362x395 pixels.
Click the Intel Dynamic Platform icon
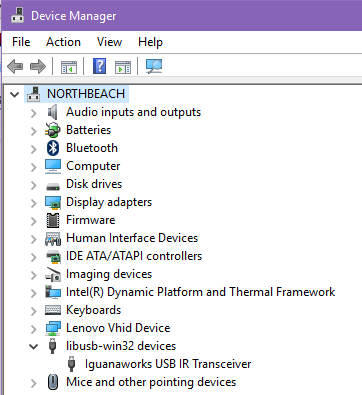pyautogui.click(x=53, y=292)
